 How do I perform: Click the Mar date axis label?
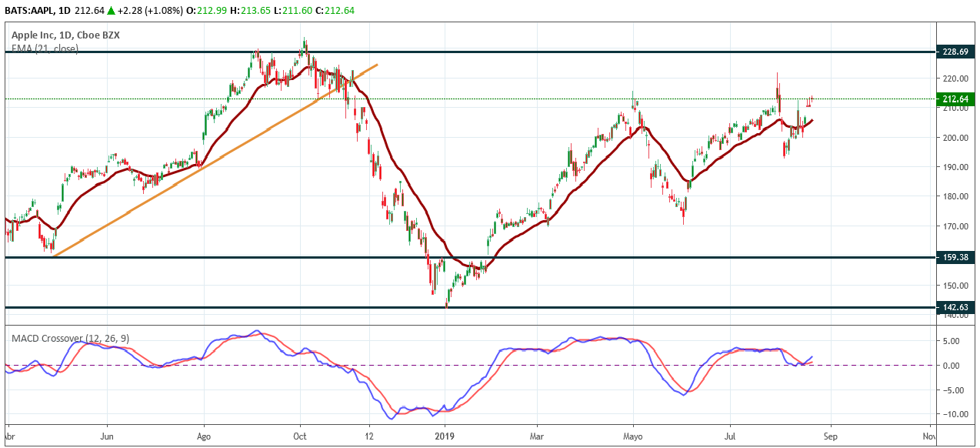tap(538, 436)
